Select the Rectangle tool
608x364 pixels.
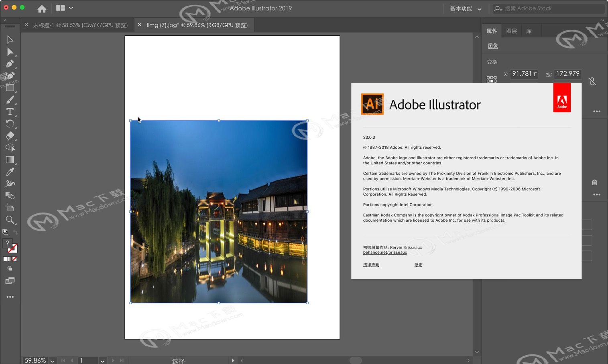(10, 87)
